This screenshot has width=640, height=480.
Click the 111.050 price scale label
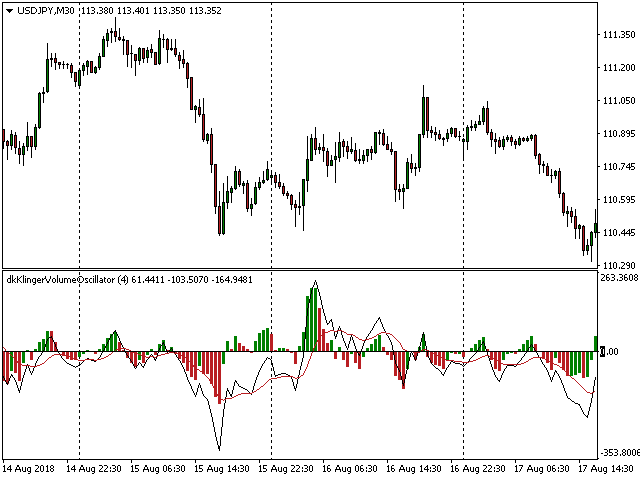click(x=619, y=100)
